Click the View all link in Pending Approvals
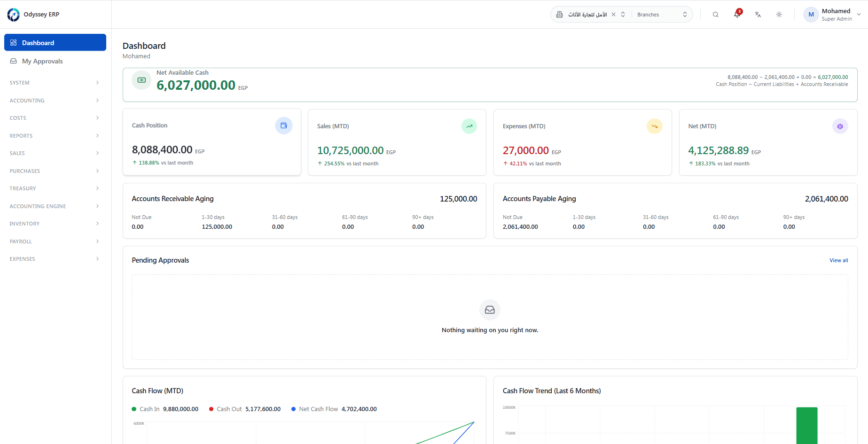 coord(839,260)
